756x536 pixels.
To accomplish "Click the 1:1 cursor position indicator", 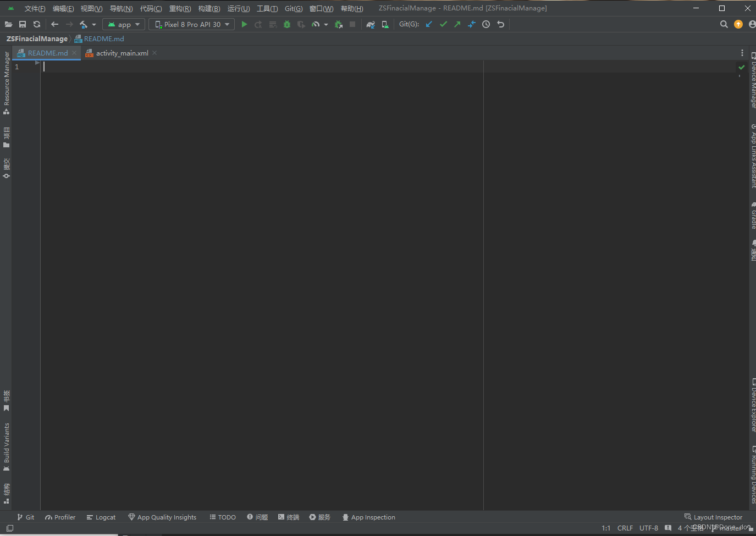I will 606,528.
